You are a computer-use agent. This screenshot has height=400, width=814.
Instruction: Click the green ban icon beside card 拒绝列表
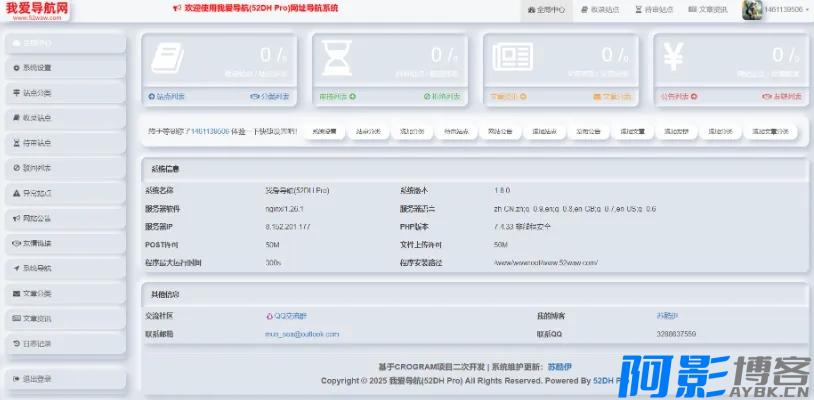click(x=427, y=96)
